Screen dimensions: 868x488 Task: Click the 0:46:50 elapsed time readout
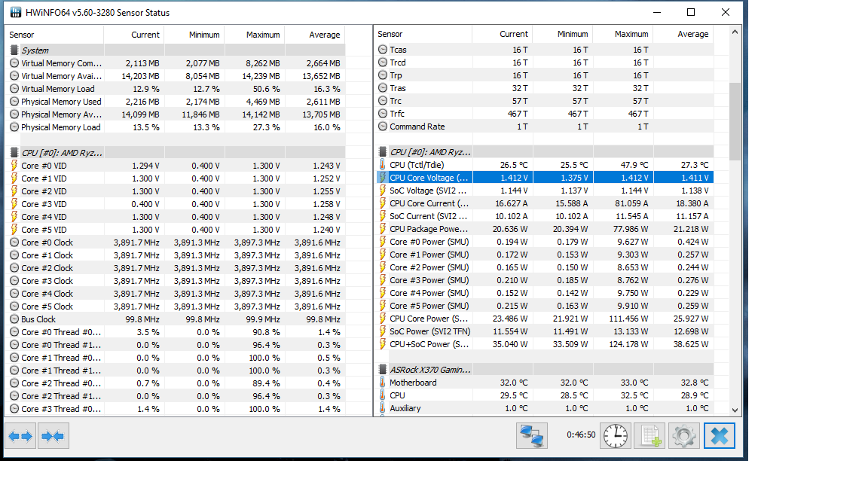coord(581,435)
